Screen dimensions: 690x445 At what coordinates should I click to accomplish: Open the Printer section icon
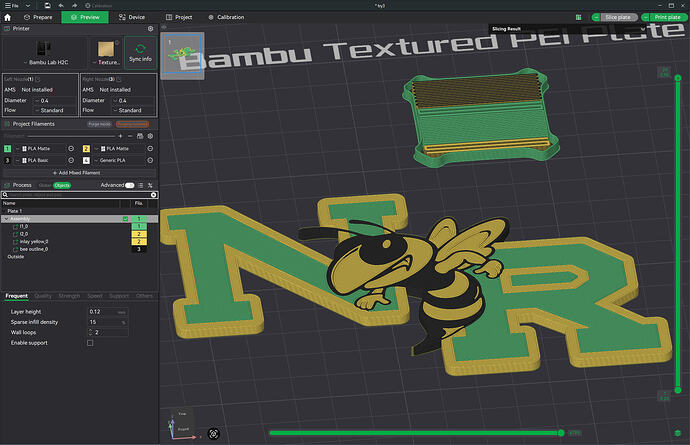coord(7,29)
